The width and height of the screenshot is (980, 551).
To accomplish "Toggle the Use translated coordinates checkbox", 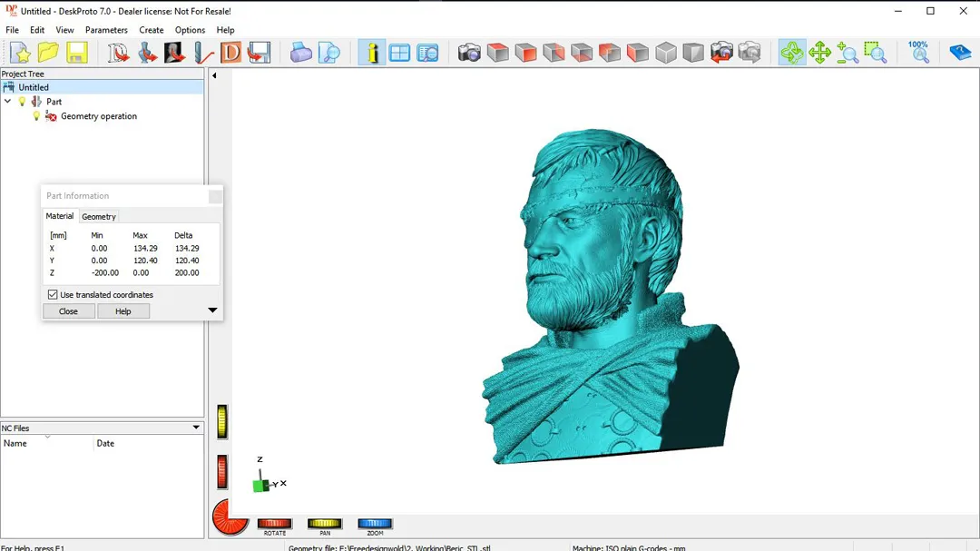I will point(53,295).
